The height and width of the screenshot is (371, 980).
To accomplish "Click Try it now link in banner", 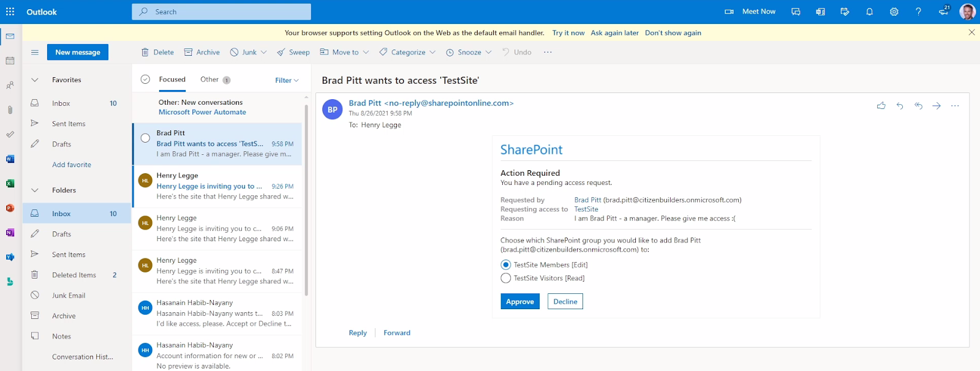I will [568, 33].
